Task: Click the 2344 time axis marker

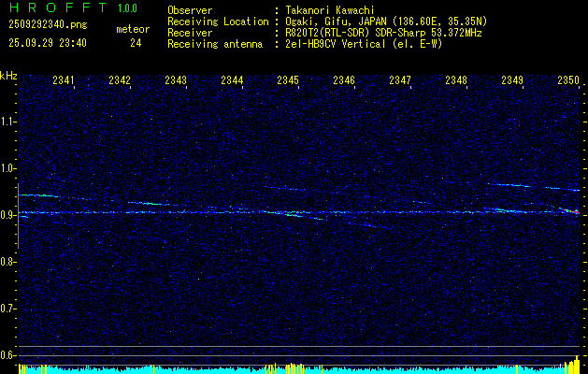Action: tap(232, 79)
